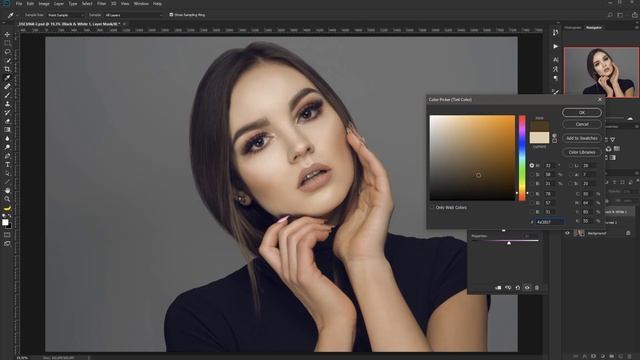Image resolution: width=640 pixels, height=360 pixels.
Task: Click the current color swatch in picker
Action: (539, 138)
